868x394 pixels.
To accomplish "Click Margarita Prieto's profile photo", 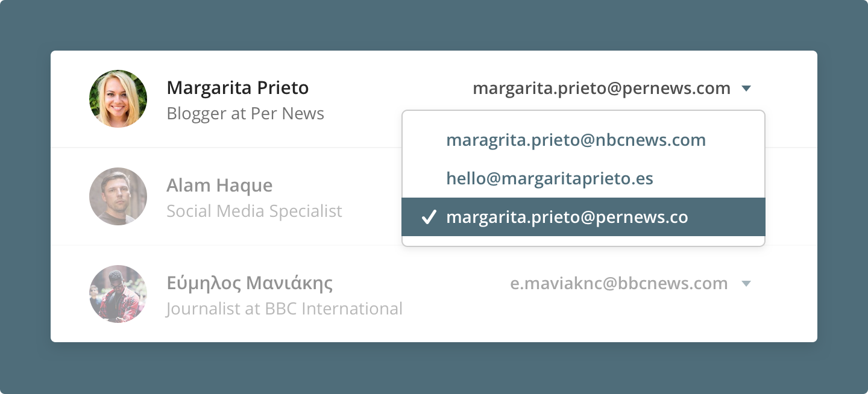I will [x=118, y=99].
